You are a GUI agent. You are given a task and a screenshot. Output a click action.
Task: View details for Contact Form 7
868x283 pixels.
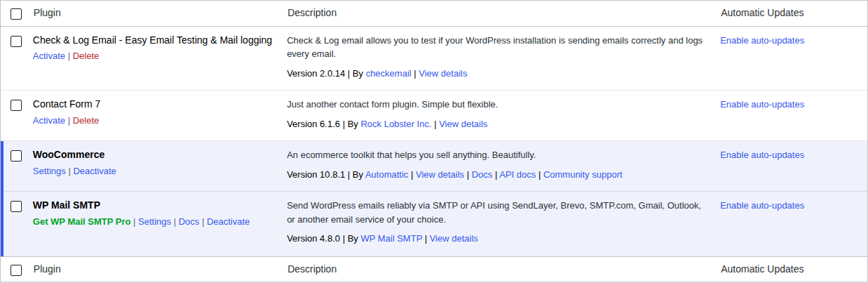[463, 124]
